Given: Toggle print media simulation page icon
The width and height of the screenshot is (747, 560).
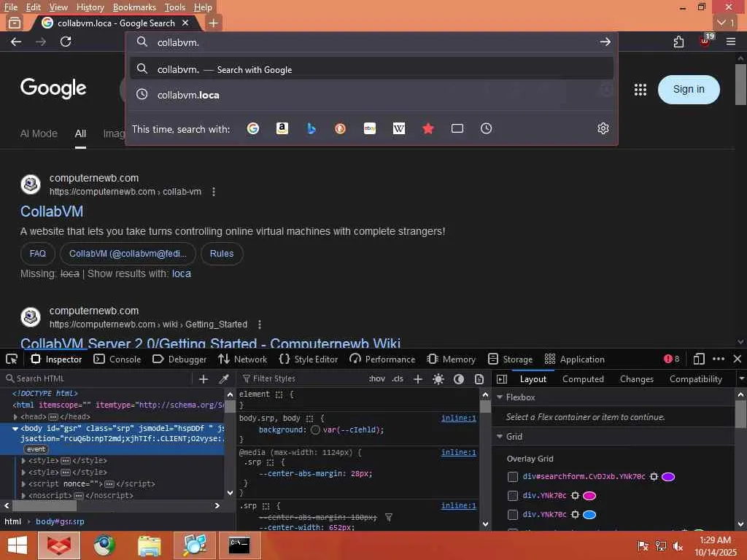Looking at the screenshot, I should [479, 379].
